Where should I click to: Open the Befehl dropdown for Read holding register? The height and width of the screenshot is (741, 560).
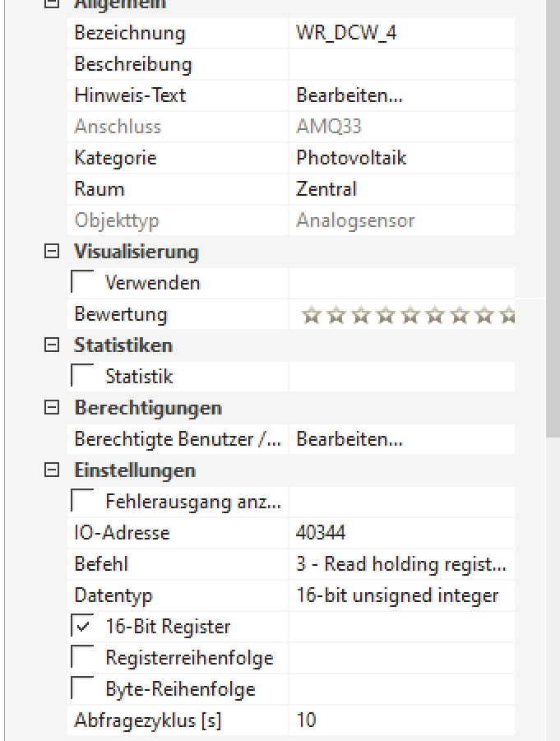click(401, 564)
